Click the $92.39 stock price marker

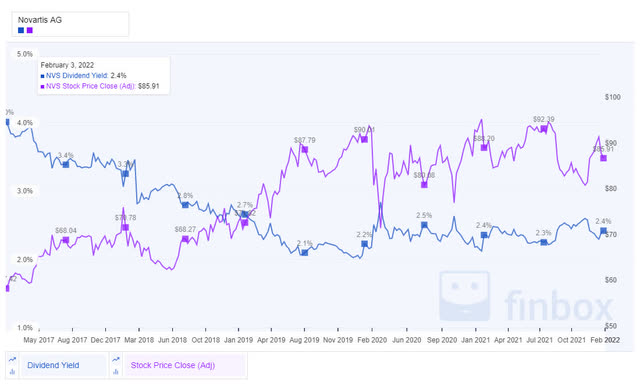coord(544,129)
